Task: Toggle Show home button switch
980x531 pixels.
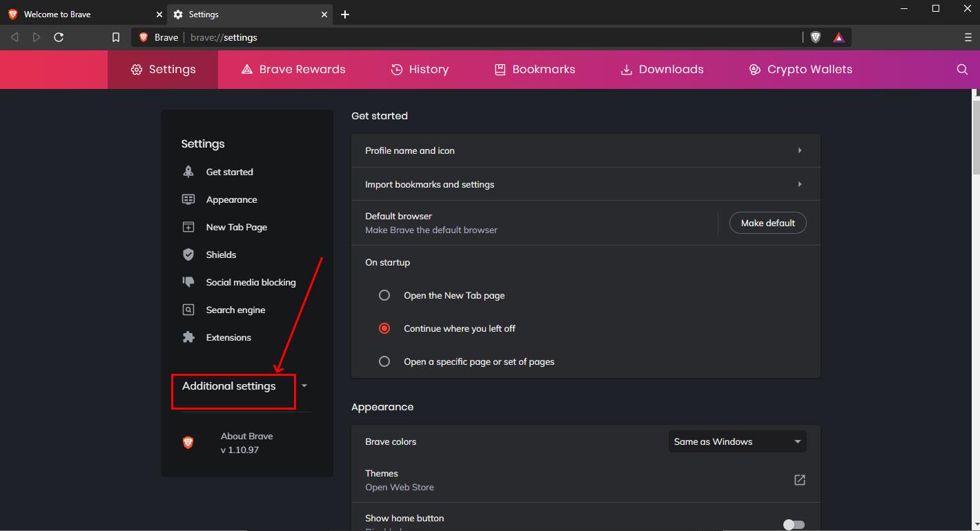Action: [x=794, y=525]
